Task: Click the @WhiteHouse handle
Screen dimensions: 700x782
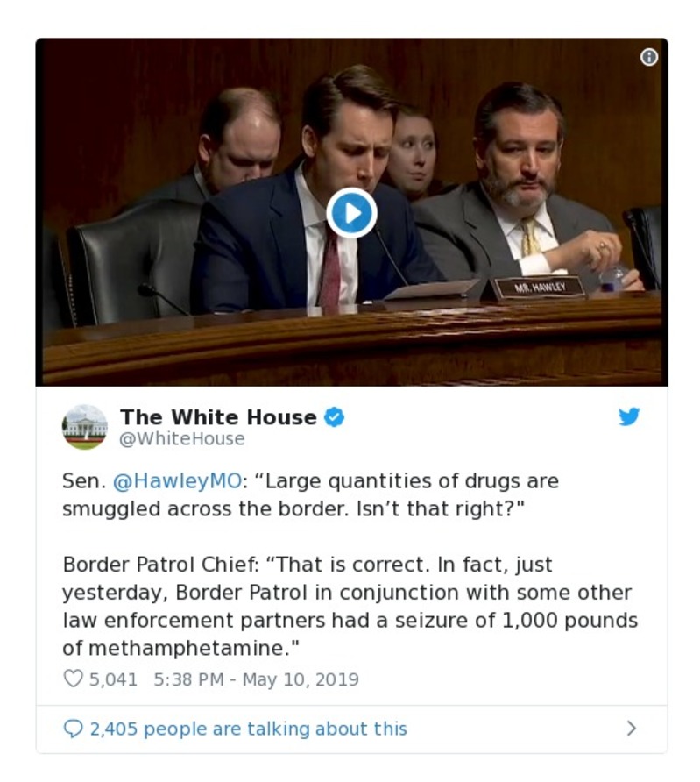Action: (x=182, y=439)
